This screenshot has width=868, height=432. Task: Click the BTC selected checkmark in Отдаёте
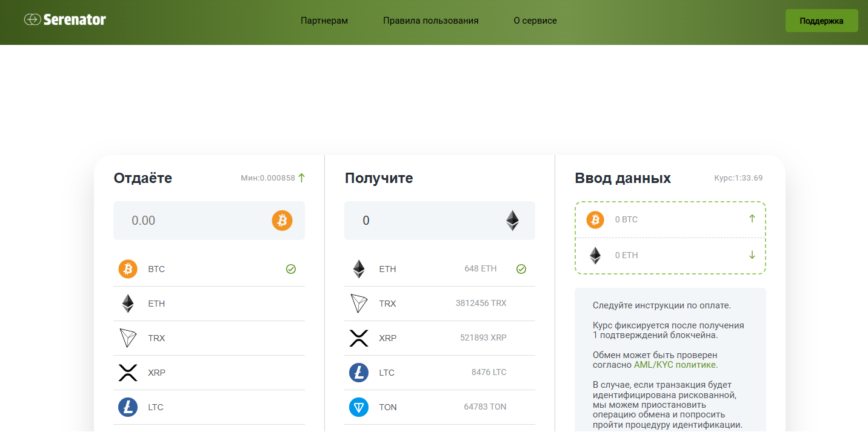(x=291, y=269)
